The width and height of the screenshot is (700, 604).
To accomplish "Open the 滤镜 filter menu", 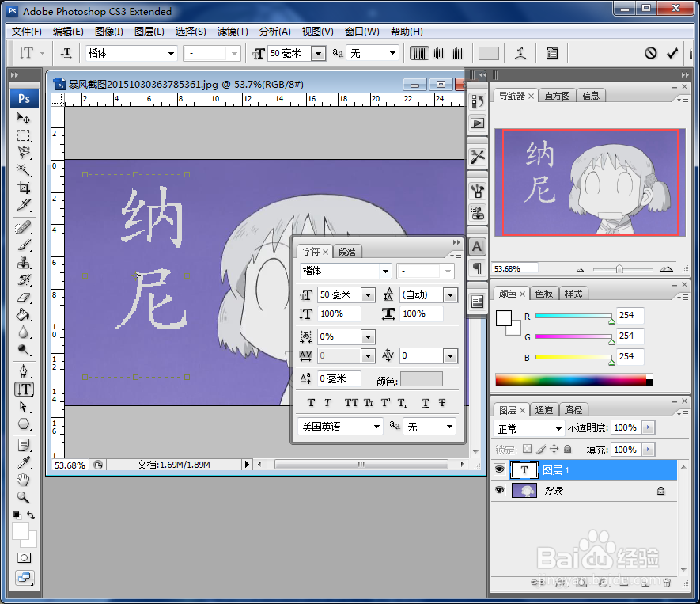I will [x=232, y=32].
